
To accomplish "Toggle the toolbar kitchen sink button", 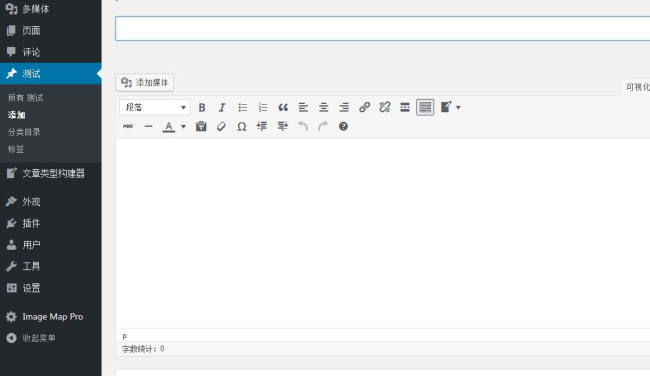I will 425,107.
